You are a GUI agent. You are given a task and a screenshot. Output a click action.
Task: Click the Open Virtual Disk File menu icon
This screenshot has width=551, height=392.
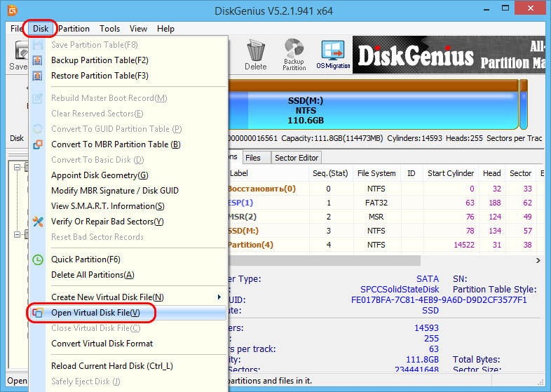click(x=38, y=313)
